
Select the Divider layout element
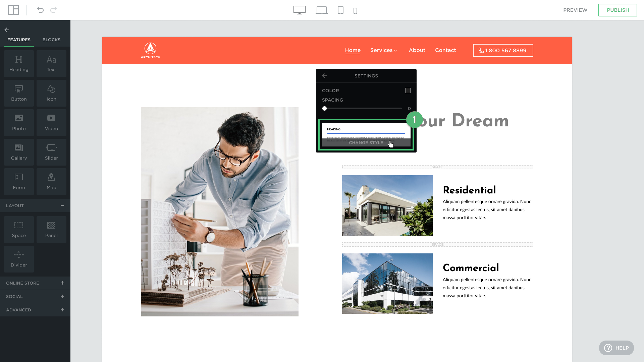[x=19, y=259]
